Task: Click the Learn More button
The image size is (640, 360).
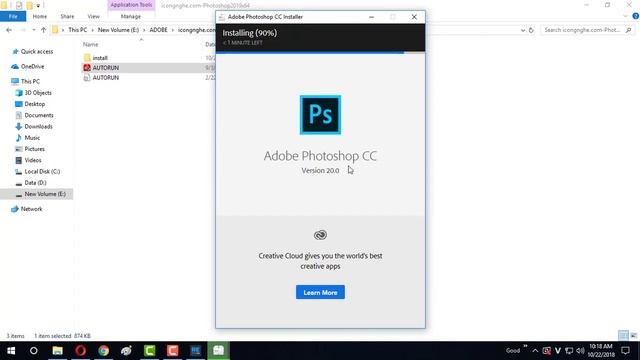Action: pyautogui.click(x=320, y=292)
